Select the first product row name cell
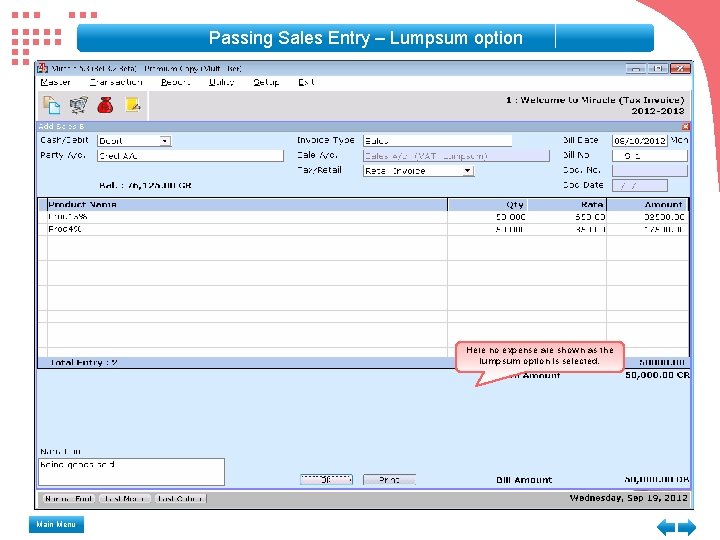 [247, 217]
